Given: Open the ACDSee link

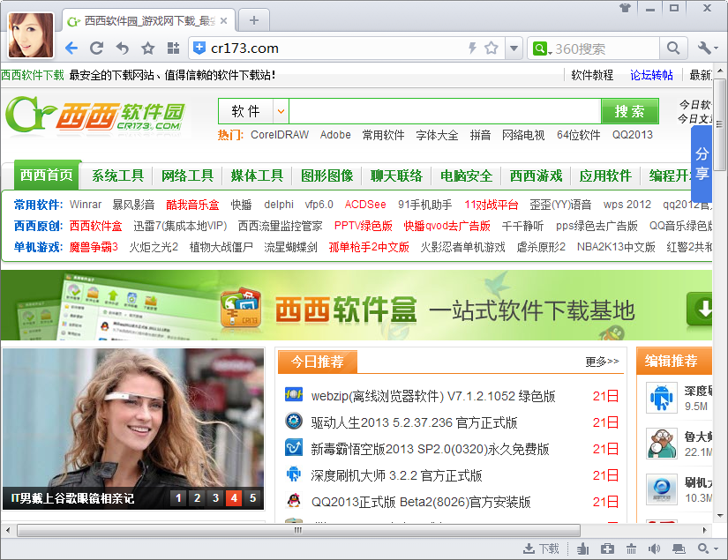Looking at the screenshot, I should [x=365, y=205].
